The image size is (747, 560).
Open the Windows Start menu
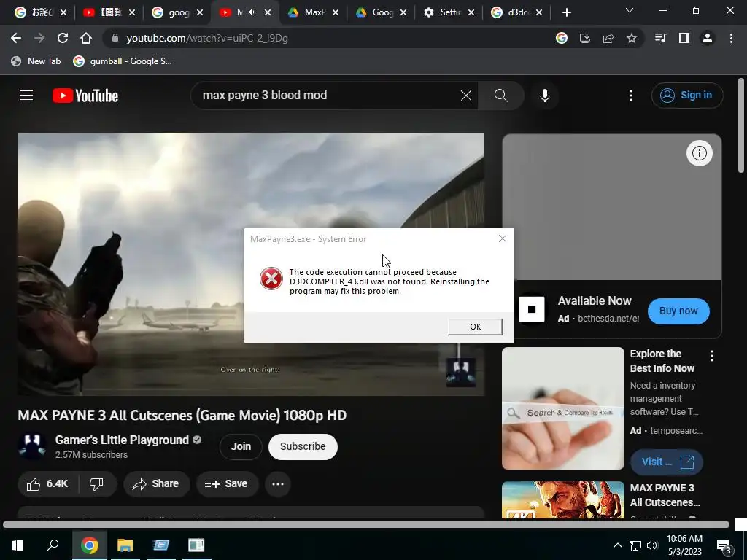pyautogui.click(x=18, y=545)
